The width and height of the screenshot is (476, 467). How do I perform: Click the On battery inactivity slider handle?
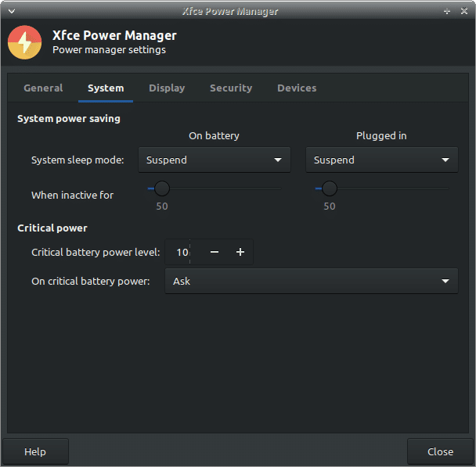click(x=162, y=189)
